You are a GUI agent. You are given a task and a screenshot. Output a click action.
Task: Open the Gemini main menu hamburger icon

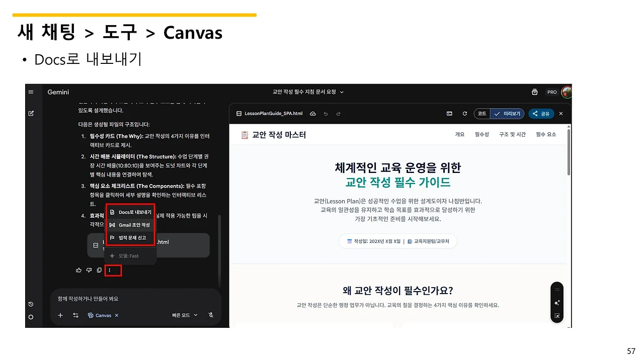(31, 92)
